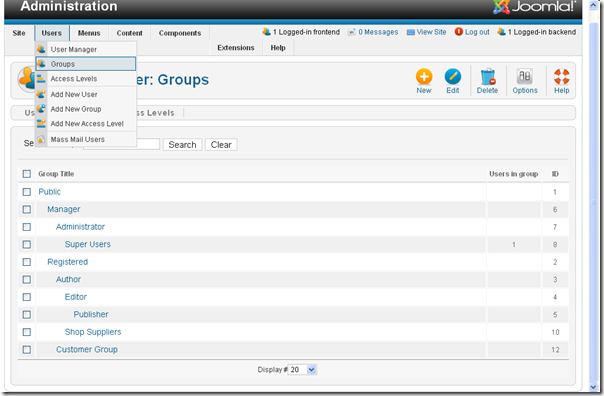Click the scrollbar down arrow
Screen dimensions: 604x396
coord(594,387)
